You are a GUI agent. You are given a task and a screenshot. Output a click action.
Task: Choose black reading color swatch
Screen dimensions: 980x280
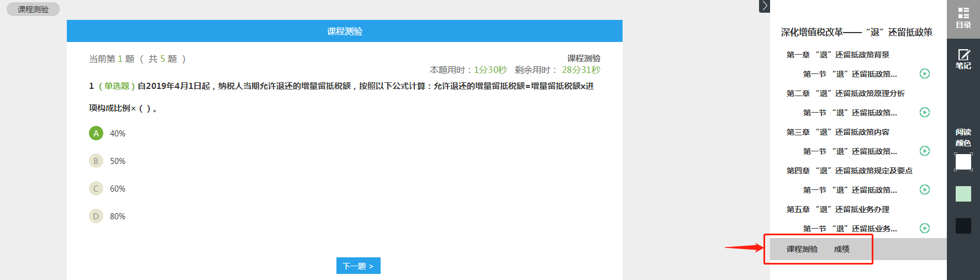click(x=963, y=226)
